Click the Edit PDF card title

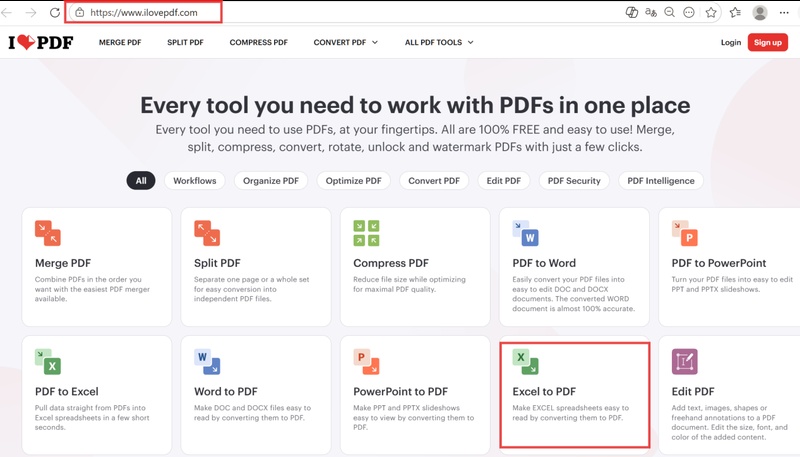tap(693, 392)
